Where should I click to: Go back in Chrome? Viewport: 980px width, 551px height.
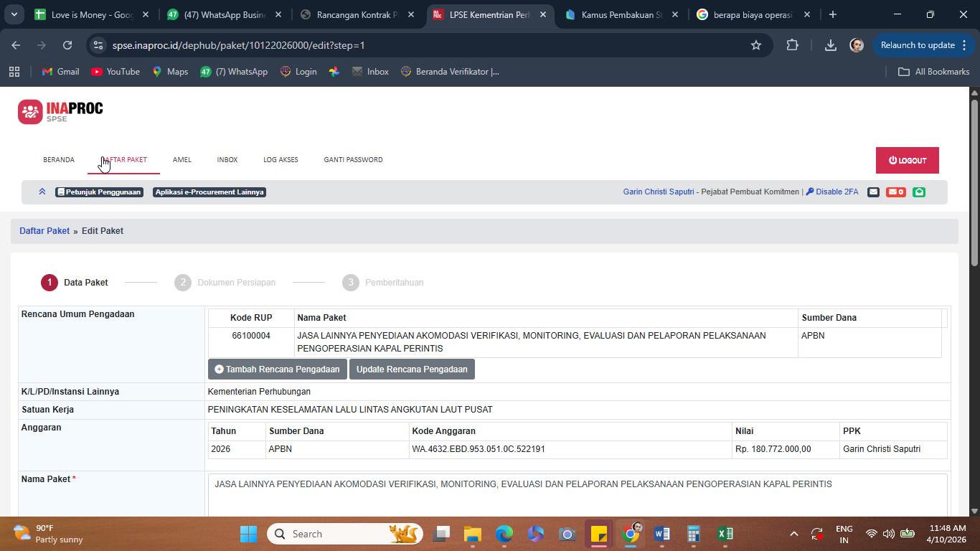(16, 45)
